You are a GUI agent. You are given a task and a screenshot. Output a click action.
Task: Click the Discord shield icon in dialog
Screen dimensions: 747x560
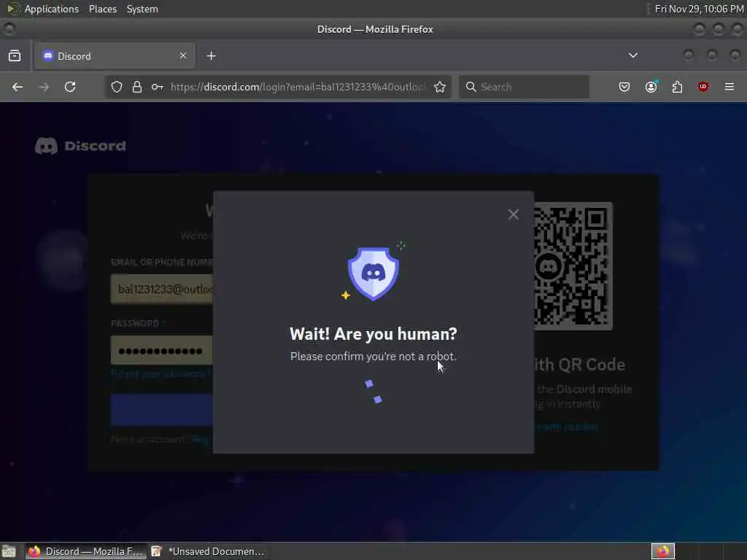(x=373, y=274)
